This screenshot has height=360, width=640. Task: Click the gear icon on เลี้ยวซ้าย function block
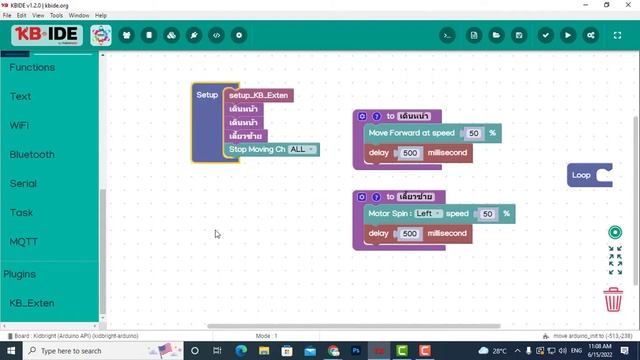[x=362, y=197]
